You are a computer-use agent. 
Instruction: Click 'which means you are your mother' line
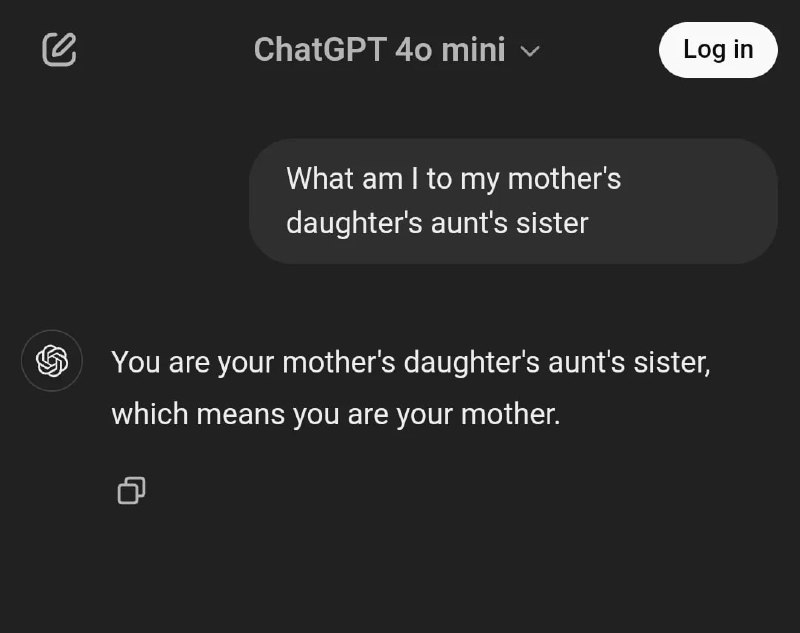pos(336,414)
